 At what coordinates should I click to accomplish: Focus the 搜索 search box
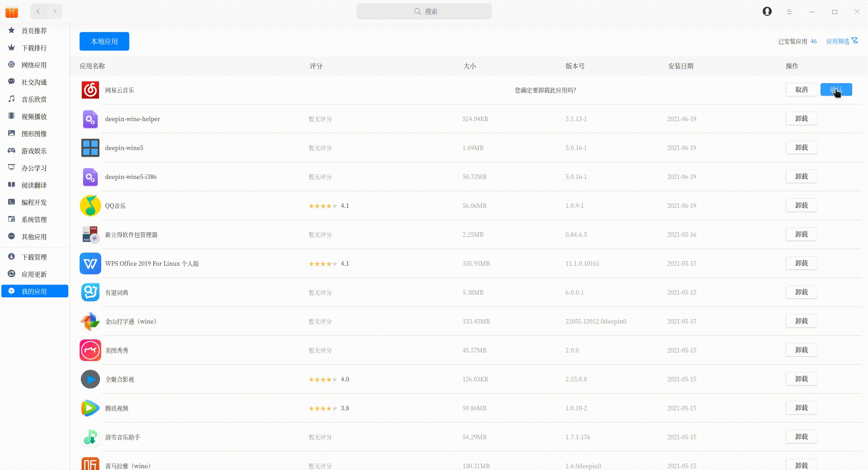click(x=424, y=11)
